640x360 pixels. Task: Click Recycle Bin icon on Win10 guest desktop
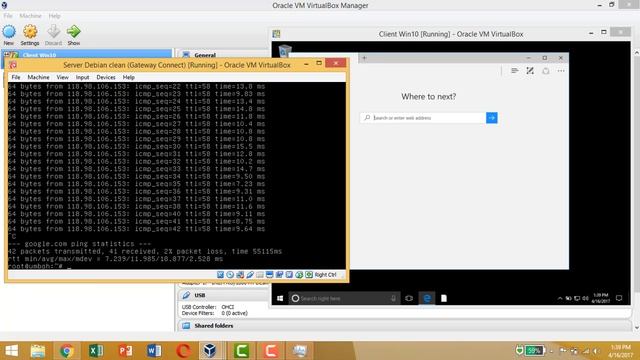(284, 51)
